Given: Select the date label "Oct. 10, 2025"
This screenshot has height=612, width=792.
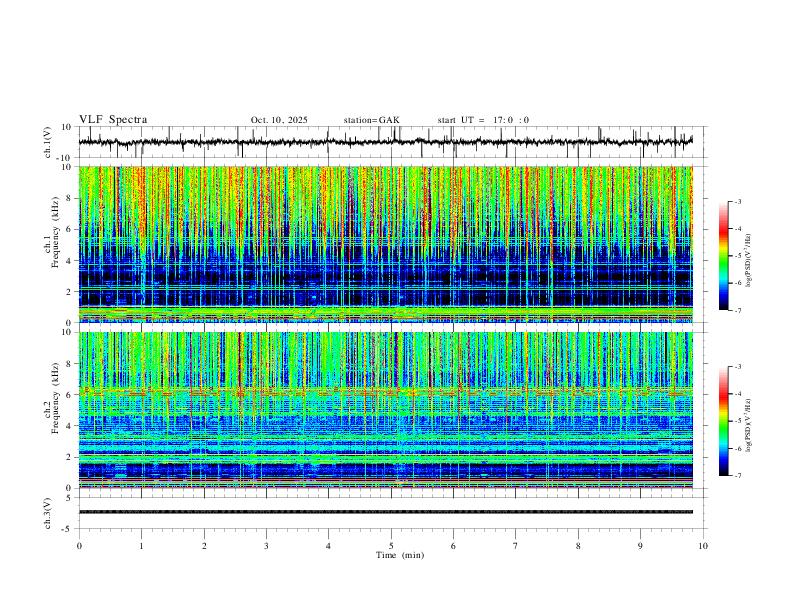Looking at the screenshot, I should [x=279, y=120].
